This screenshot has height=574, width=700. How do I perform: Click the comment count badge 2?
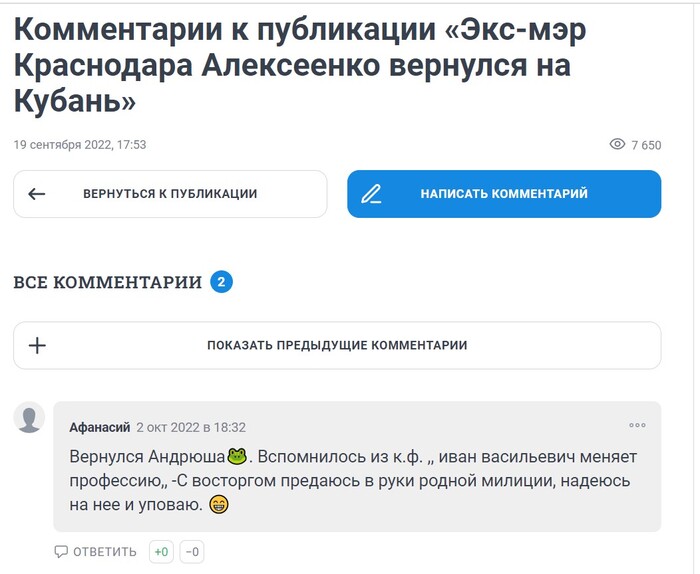221,282
